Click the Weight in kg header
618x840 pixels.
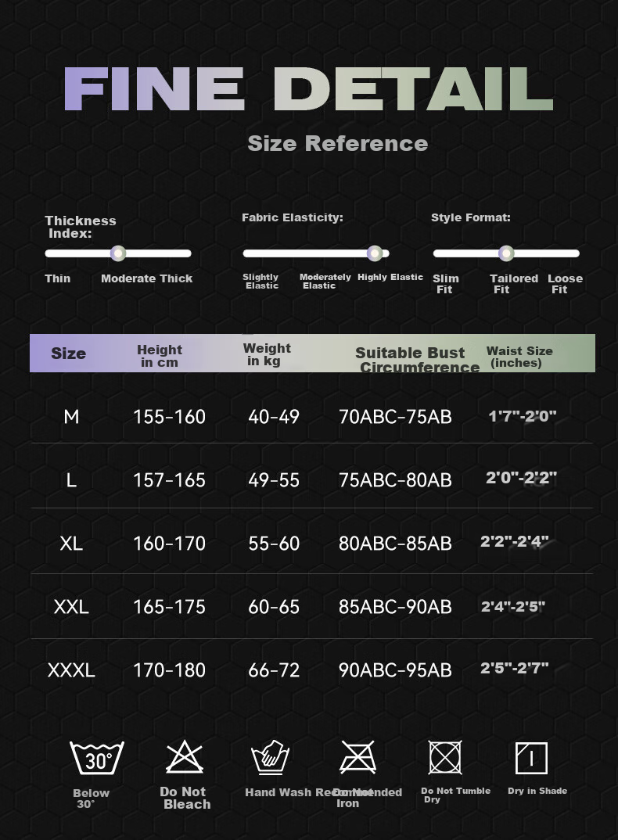[267, 354]
